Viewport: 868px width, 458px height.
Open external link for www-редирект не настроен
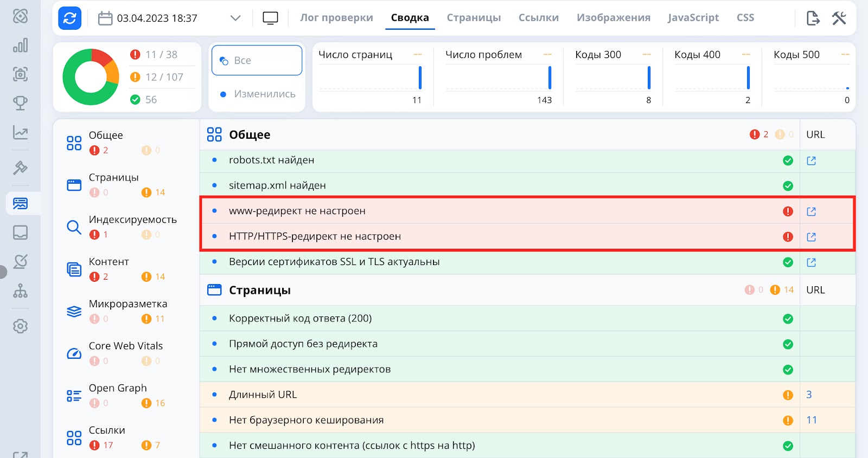click(x=811, y=211)
